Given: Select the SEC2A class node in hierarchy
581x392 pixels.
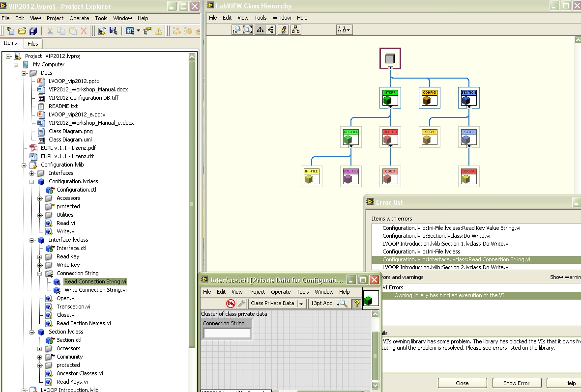Looking at the screenshot, I should click(x=469, y=176).
